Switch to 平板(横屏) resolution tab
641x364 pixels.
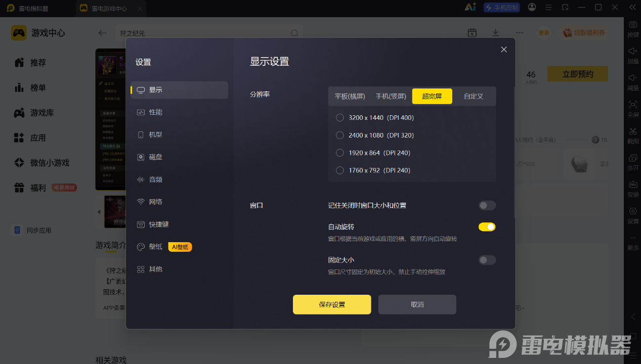350,96
